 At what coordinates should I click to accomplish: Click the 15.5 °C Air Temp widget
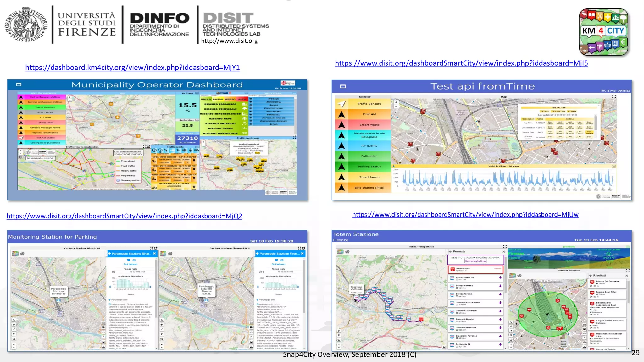pos(188,106)
